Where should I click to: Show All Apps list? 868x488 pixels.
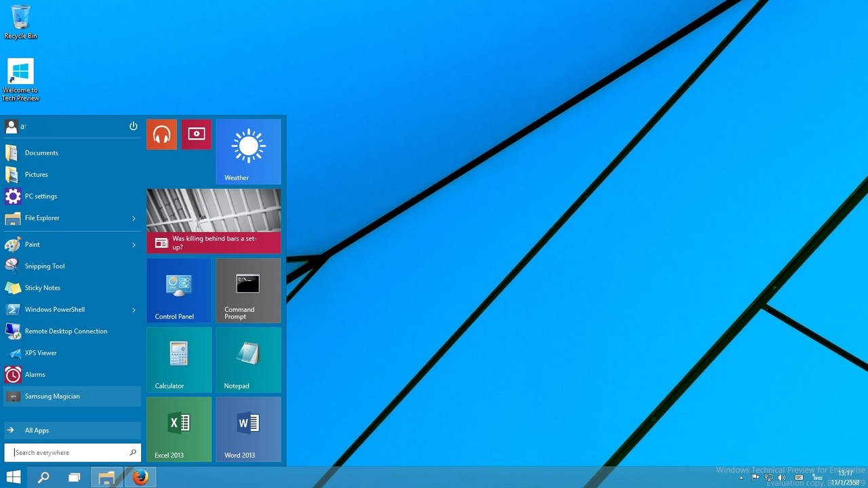click(72, 430)
